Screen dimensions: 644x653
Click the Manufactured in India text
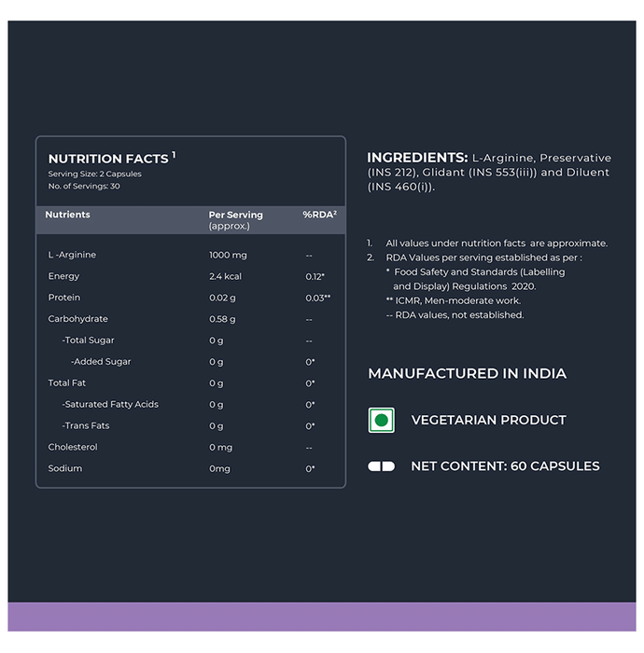[x=467, y=373]
